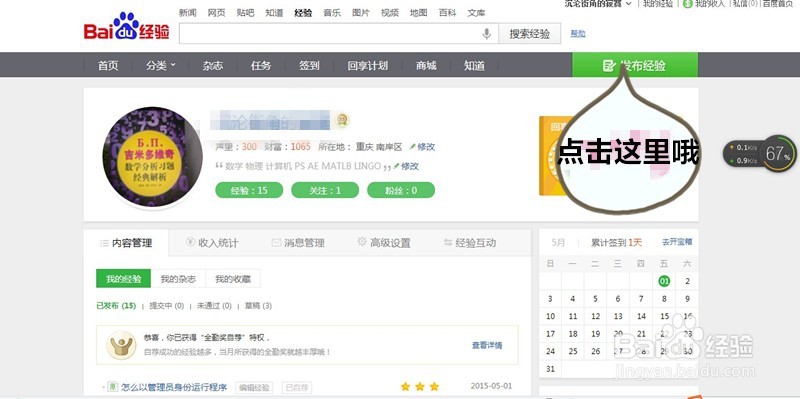The width and height of the screenshot is (800, 399).
Task: Switch to 地图 in top links
Action: point(418,13)
